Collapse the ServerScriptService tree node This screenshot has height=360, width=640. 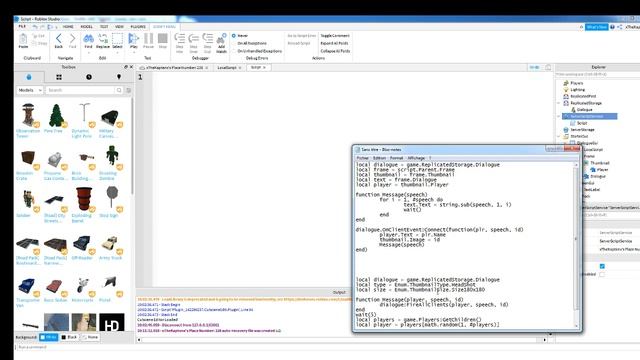pyautogui.click(x=559, y=116)
